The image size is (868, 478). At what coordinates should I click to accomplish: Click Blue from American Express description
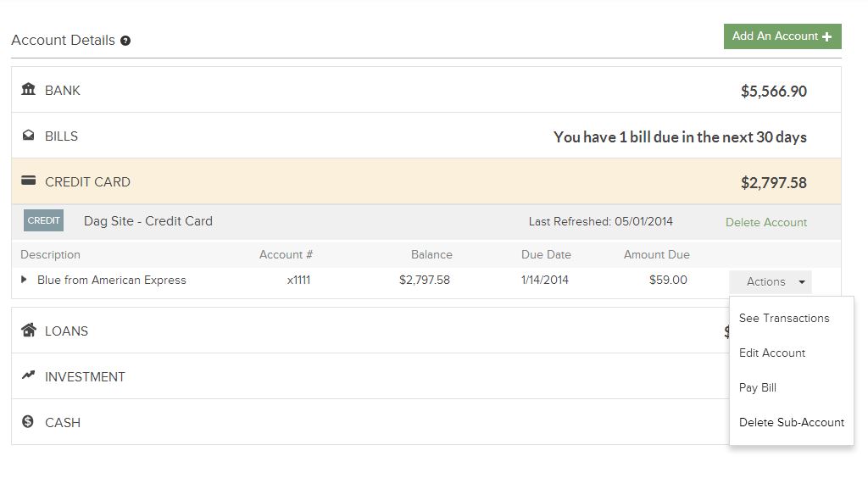[111, 280]
